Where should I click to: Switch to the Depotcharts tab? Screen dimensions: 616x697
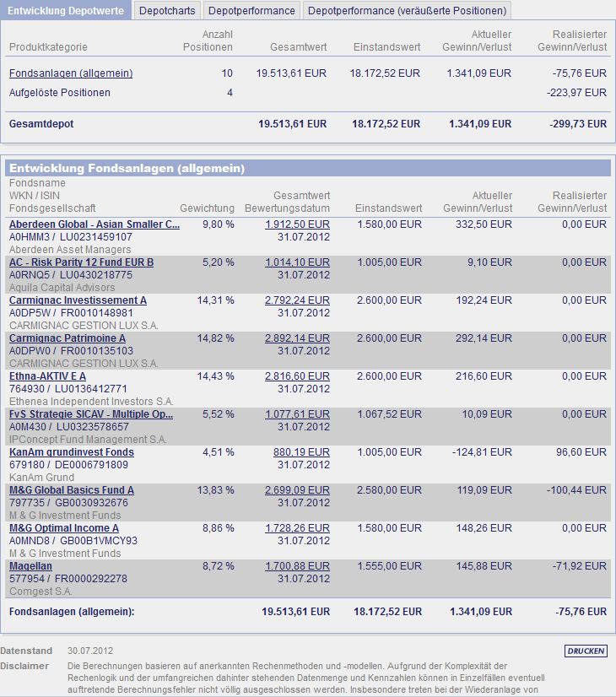tap(166, 11)
